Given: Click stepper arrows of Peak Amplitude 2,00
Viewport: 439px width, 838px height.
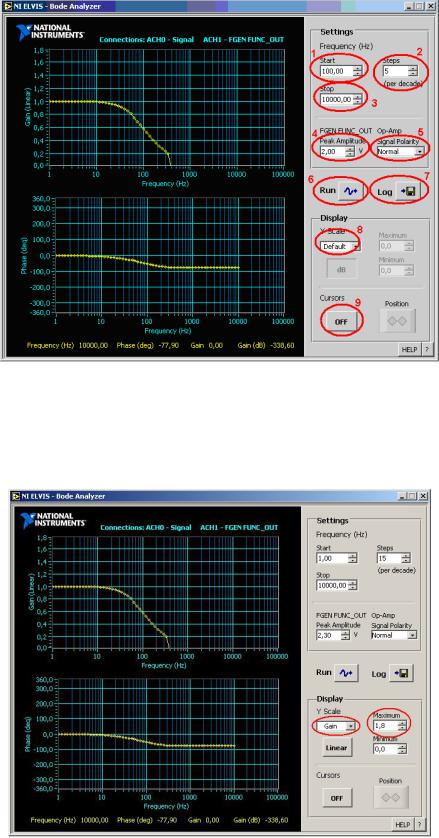Looking at the screenshot, I should point(350,151).
